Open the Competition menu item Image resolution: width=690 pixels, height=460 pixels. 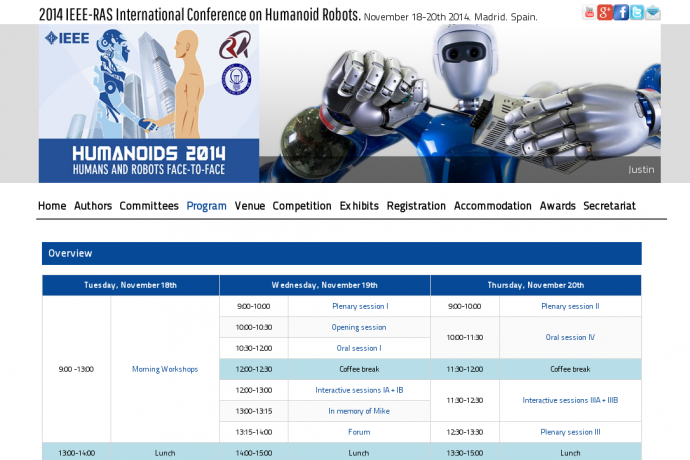point(302,206)
